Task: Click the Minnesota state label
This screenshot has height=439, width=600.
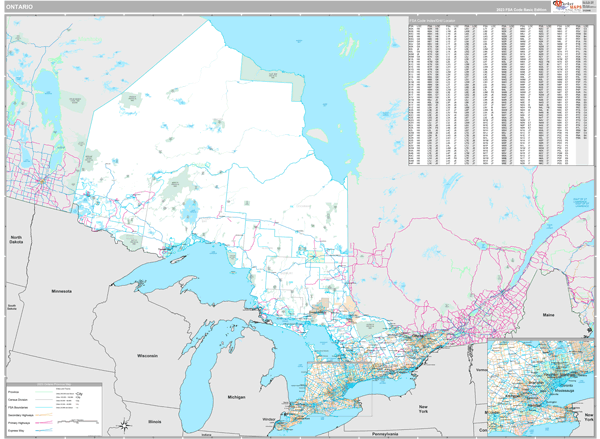Action: pyautogui.click(x=52, y=291)
